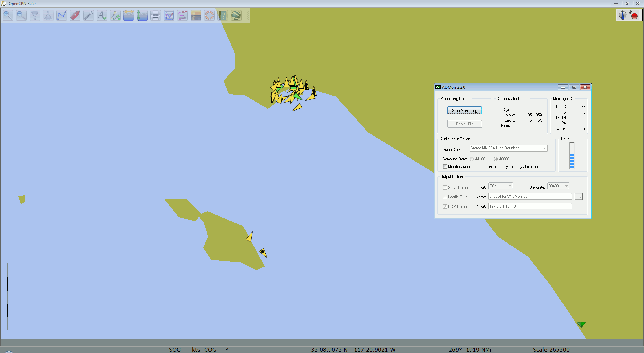Click the IP:Port address field

530,206
